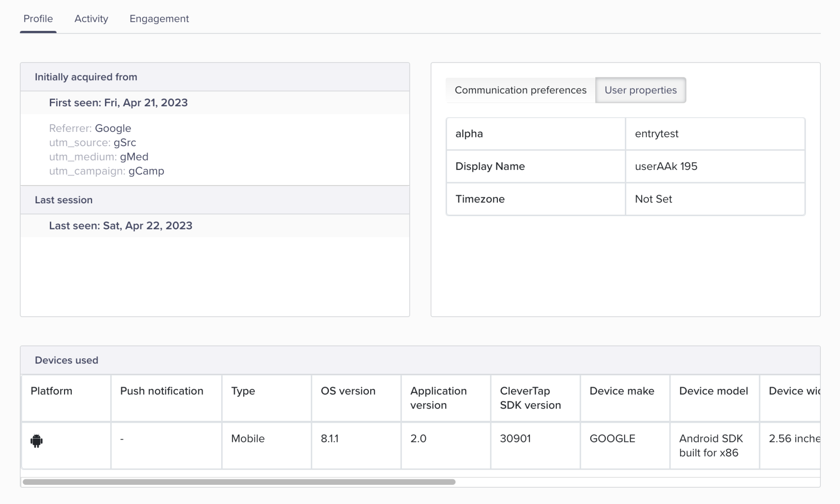Click the Android platform icon in devices table

coord(36,441)
